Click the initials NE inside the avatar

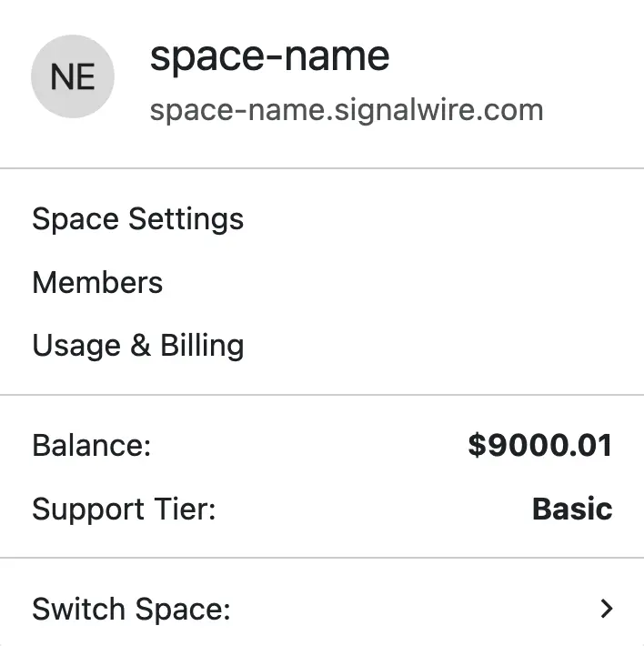tap(73, 77)
